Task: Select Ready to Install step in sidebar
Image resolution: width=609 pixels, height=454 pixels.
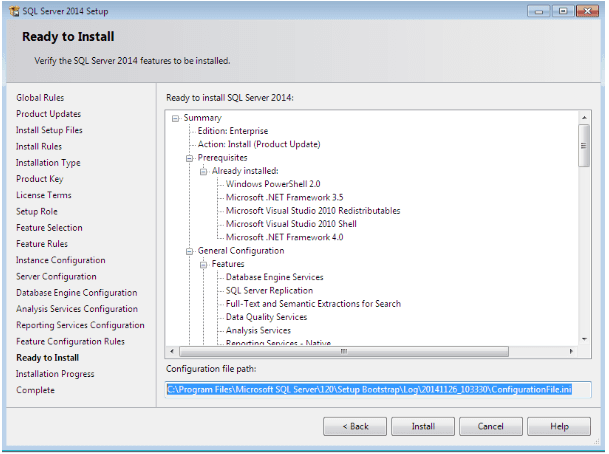Action: (x=47, y=357)
